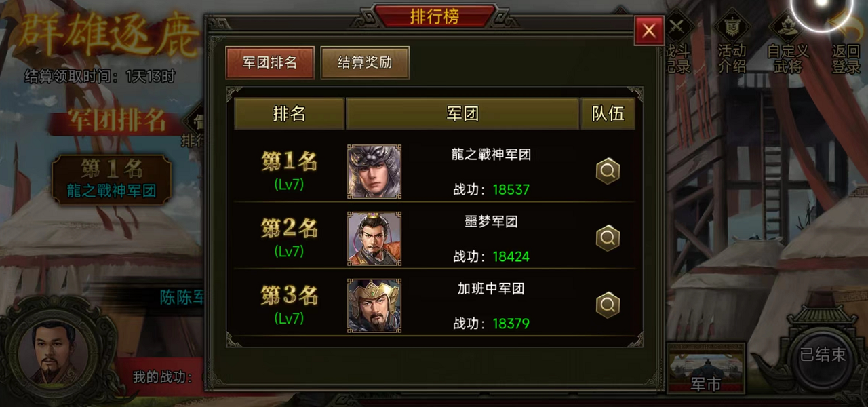Click the 第1名 龍之戰神军团 banner on left
This screenshot has height=407, width=868.
(112, 179)
